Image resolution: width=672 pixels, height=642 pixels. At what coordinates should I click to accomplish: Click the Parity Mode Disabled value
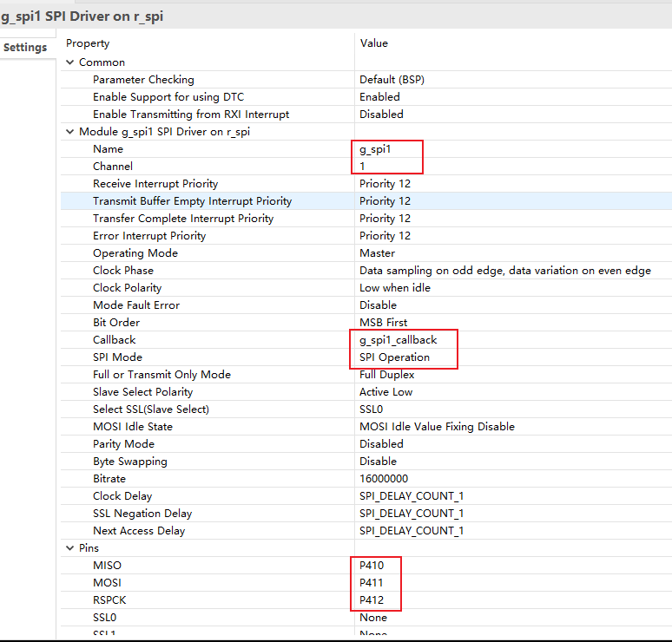[x=381, y=444]
